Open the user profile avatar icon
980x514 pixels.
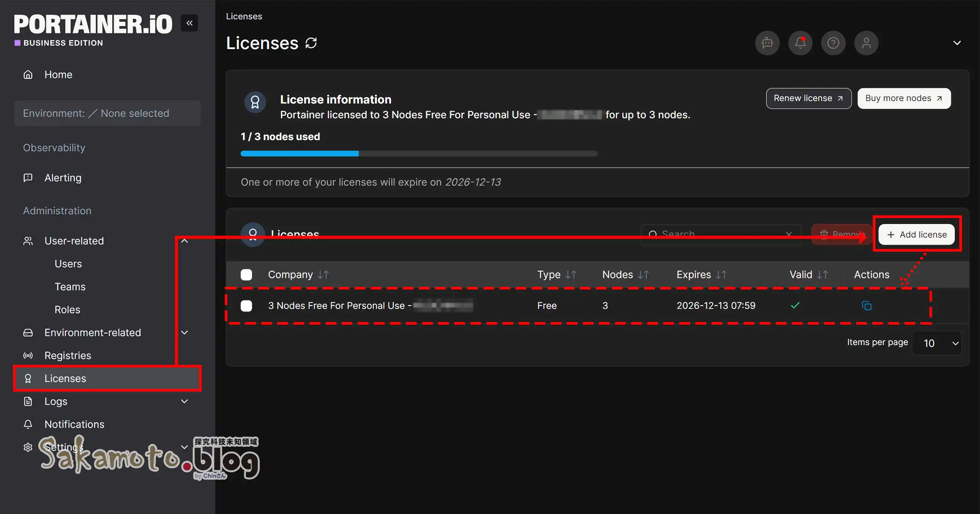tap(866, 43)
